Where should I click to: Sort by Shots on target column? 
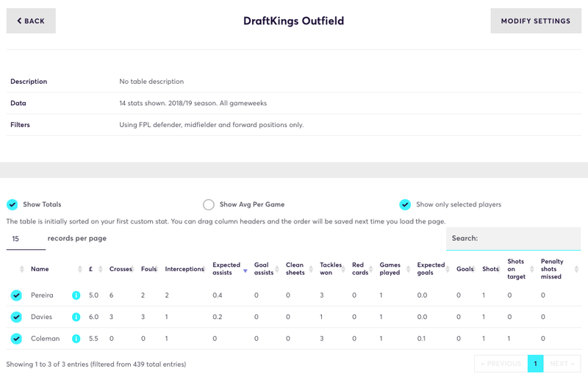[517, 269]
